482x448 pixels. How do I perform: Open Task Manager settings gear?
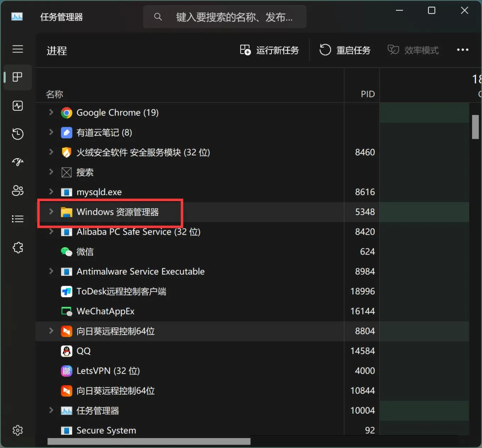click(17, 430)
